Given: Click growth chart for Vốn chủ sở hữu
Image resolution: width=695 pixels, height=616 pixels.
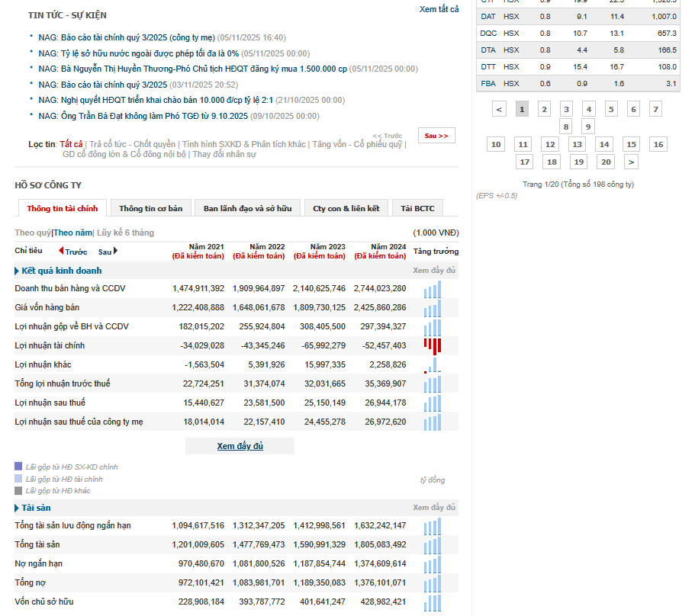Looking at the screenshot, I should pyautogui.click(x=433, y=603).
